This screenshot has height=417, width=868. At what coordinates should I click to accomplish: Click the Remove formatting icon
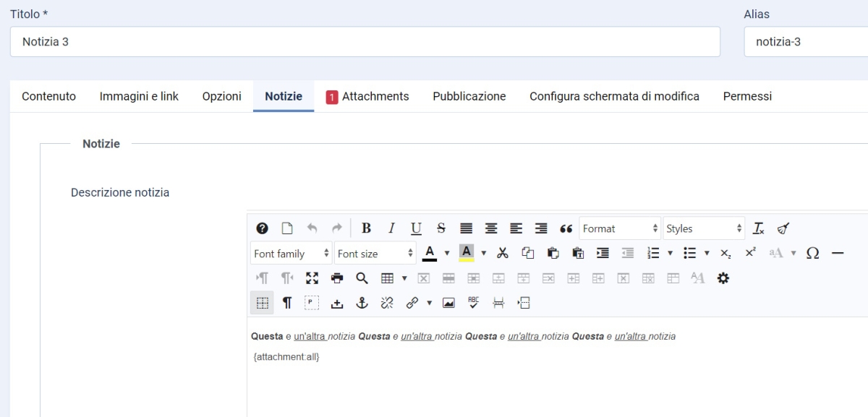(x=758, y=228)
